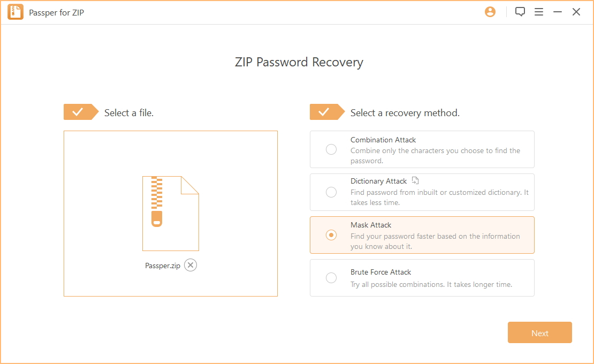Select the Mask Attack radio button
This screenshot has width=594, height=364.
pos(331,235)
